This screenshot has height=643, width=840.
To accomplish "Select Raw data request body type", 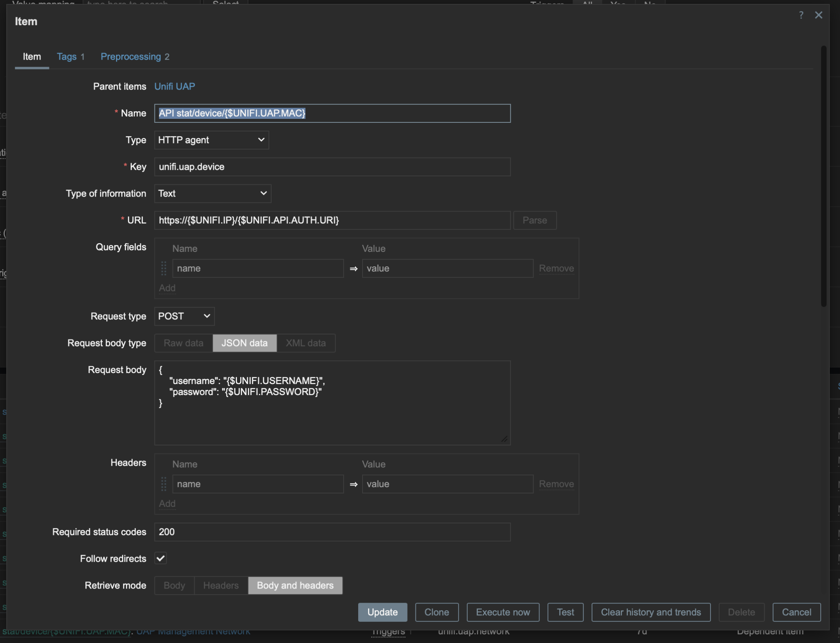I will pyautogui.click(x=183, y=343).
